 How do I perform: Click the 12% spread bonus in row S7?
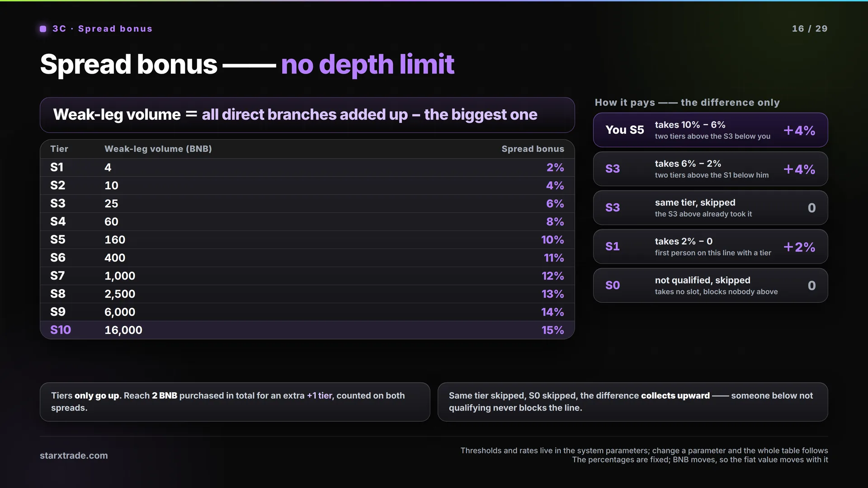553,276
